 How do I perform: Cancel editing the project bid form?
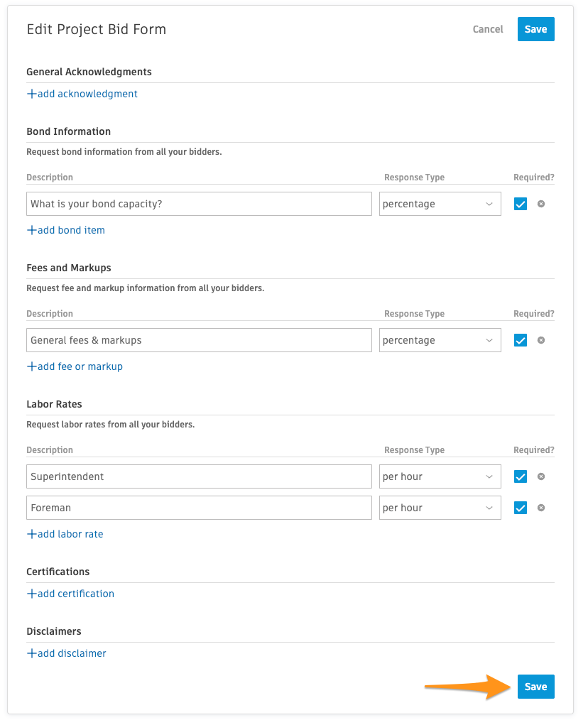(x=488, y=29)
